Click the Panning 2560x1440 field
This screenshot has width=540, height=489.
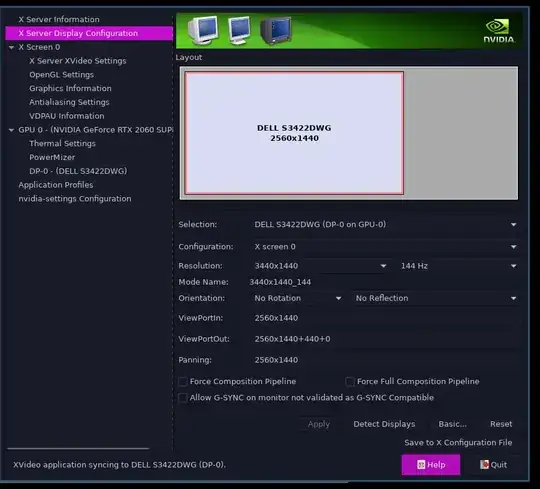tap(385, 360)
